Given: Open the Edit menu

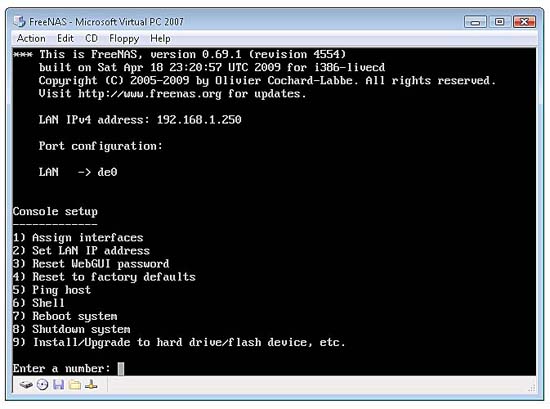Looking at the screenshot, I should pyautogui.click(x=66, y=38).
